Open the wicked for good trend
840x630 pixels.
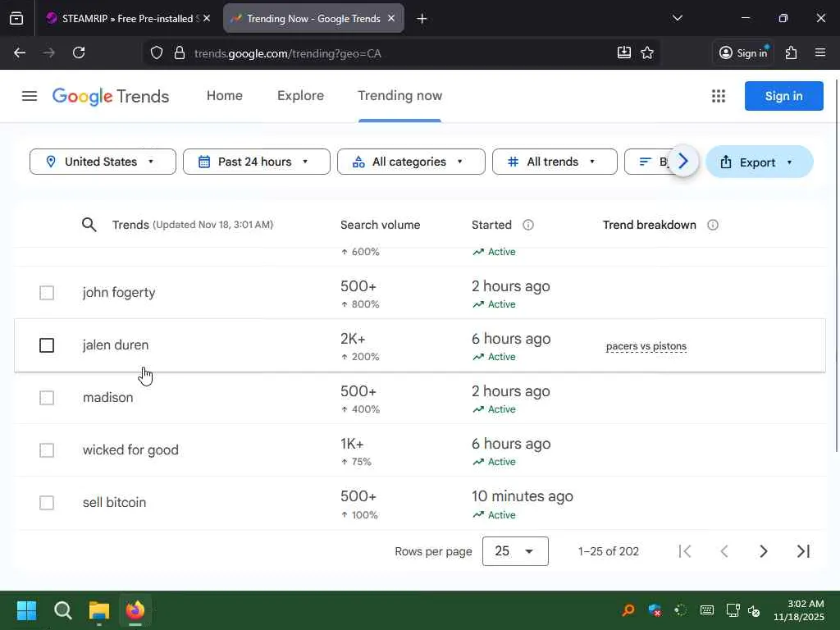[130, 450]
